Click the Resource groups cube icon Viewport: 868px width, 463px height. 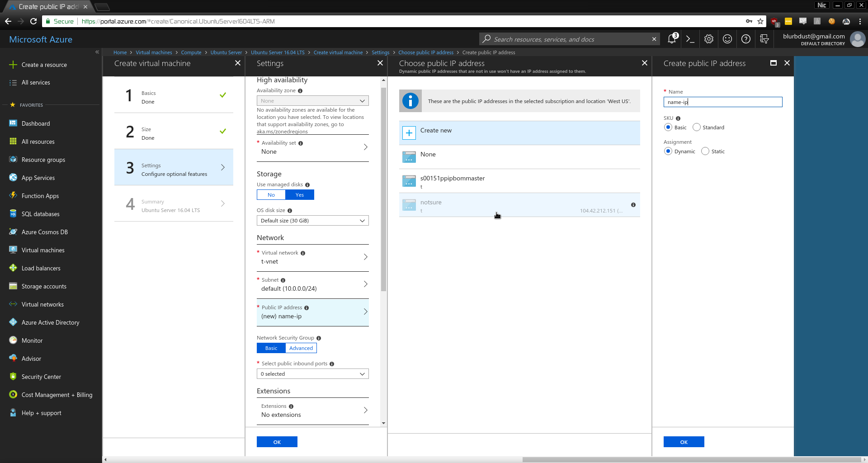(13, 160)
